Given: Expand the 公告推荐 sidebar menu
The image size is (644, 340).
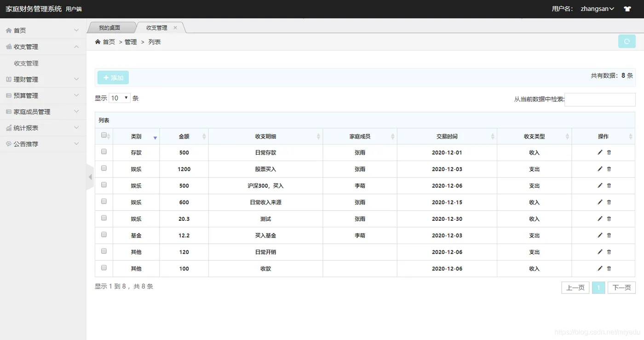Looking at the screenshot, I should [43, 144].
